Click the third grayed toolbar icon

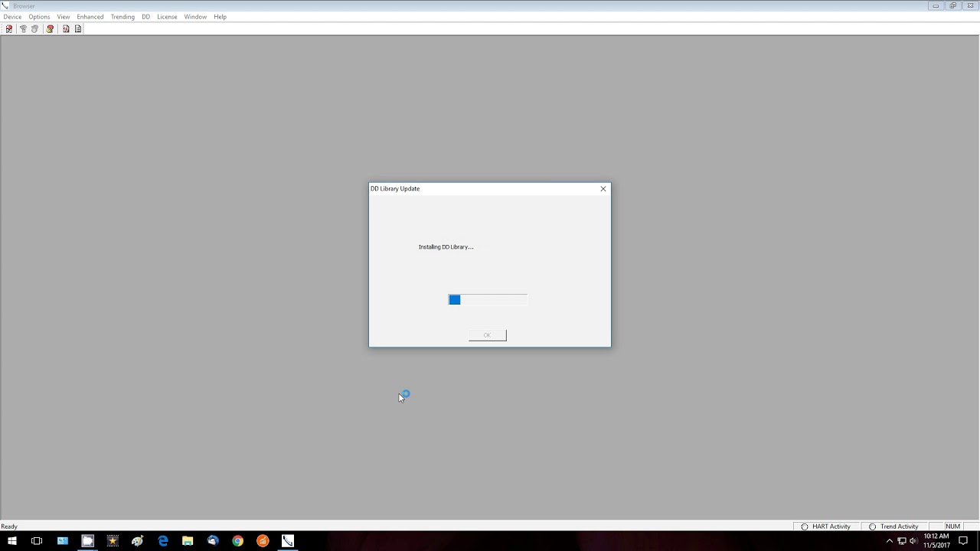pos(34,29)
